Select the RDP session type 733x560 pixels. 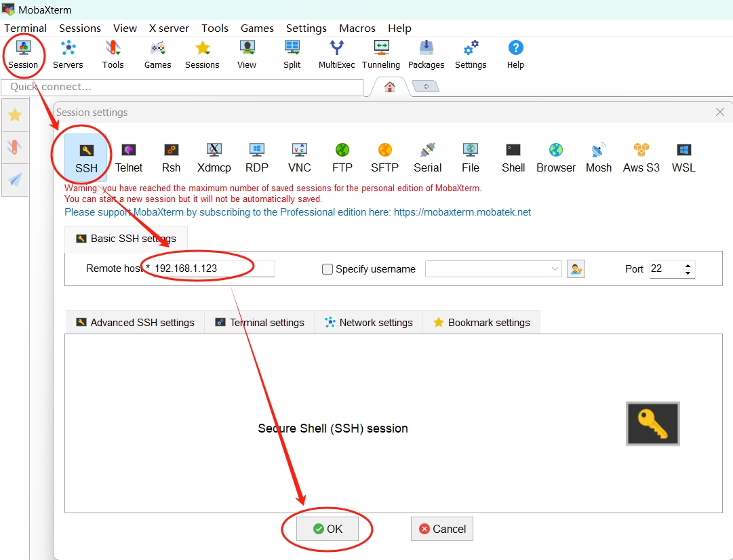(x=256, y=157)
